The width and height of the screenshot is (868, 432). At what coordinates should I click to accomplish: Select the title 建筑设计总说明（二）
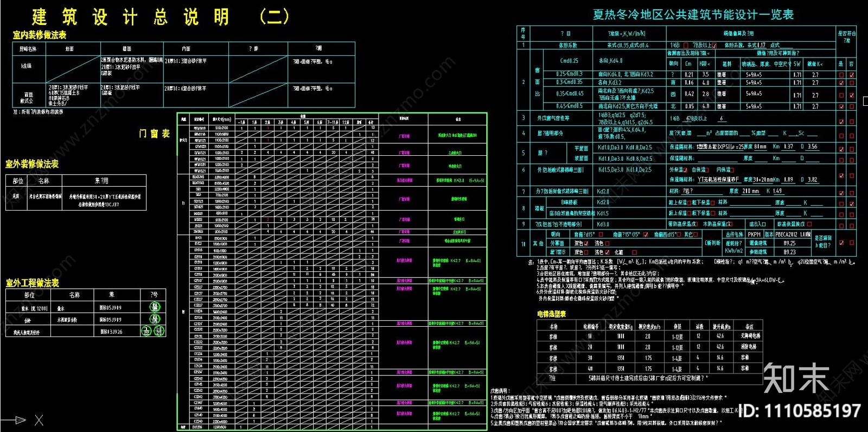[x=161, y=17]
